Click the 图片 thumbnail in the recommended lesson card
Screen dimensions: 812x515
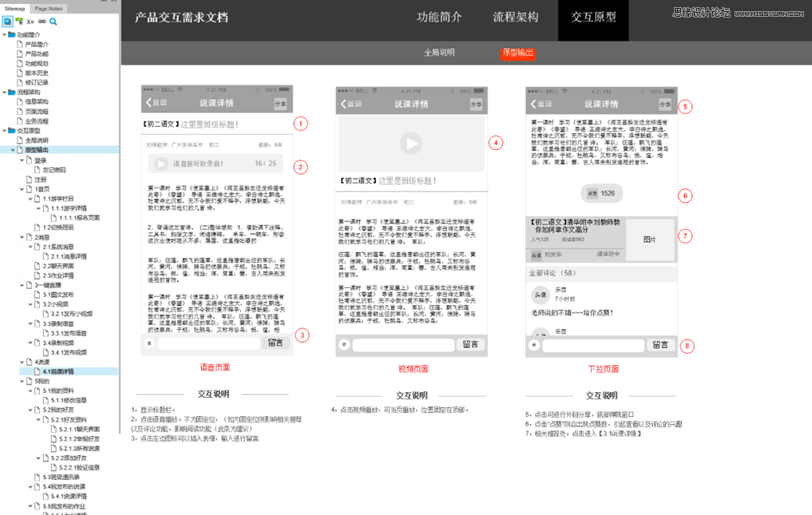click(x=649, y=240)
